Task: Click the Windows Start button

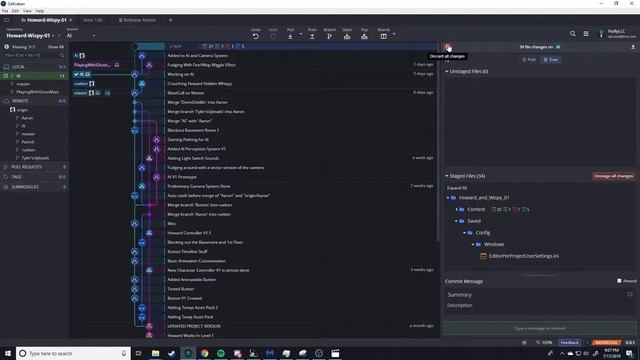Action: (8, 353)
